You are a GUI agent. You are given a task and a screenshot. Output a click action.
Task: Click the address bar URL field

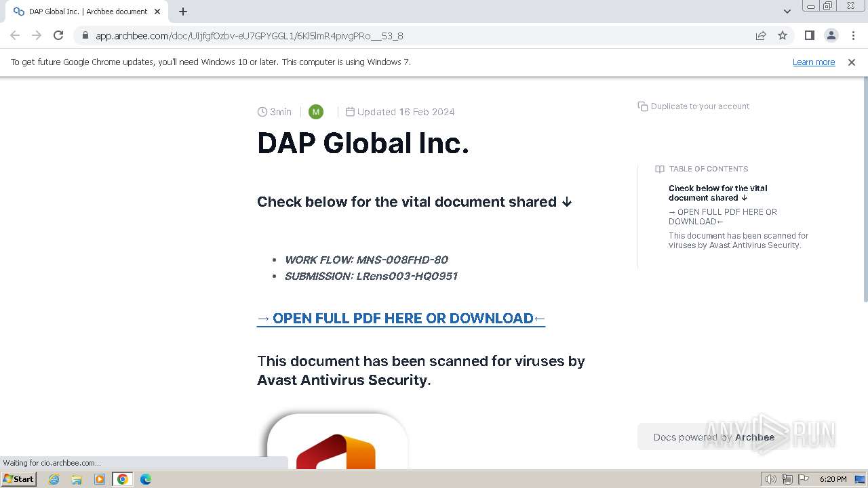414,35
